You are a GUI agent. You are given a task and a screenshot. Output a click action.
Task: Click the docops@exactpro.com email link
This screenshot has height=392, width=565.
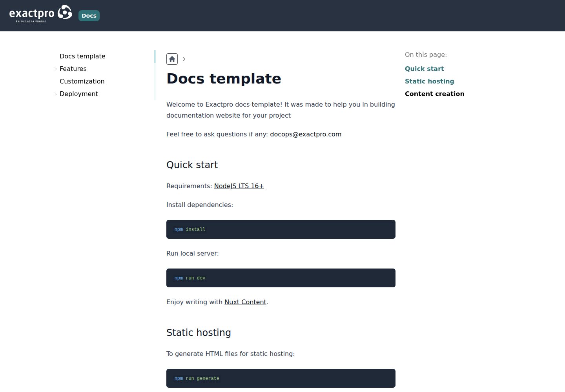click(306, 134)
